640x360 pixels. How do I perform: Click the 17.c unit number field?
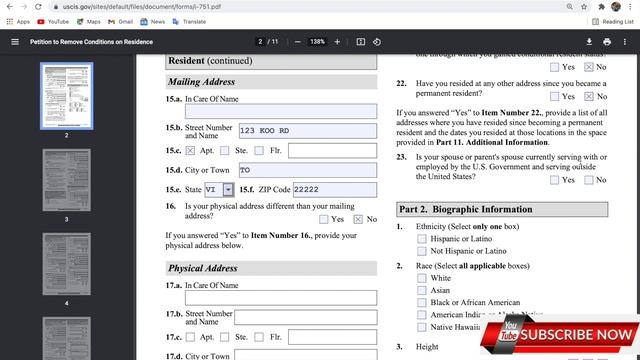[332, 337]
